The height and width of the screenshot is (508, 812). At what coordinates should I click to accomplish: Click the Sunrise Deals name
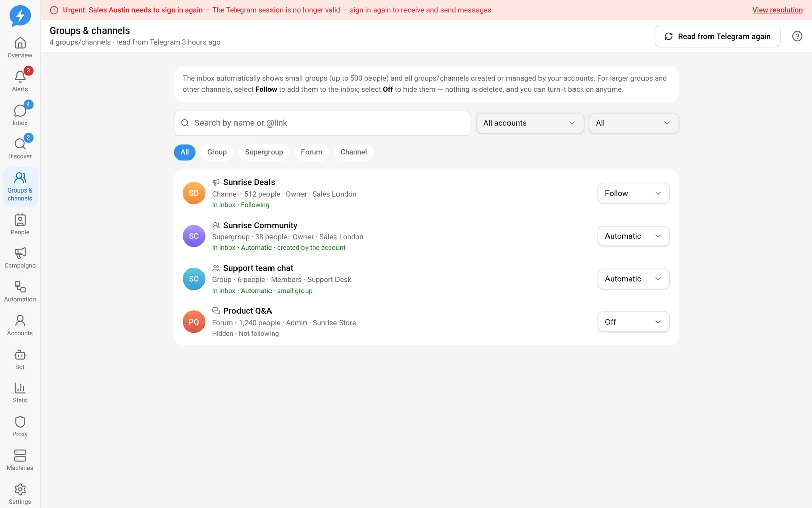[x=249, y=182]
